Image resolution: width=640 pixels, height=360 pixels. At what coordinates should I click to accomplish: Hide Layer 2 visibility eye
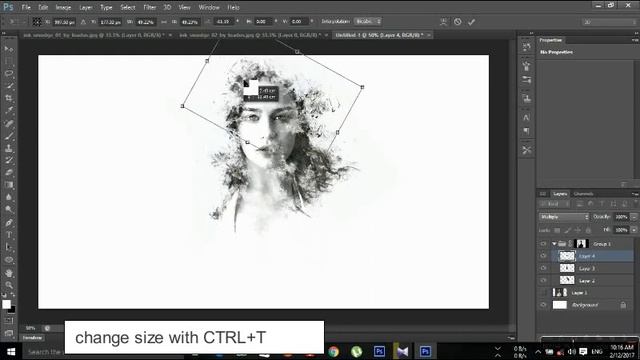(543, 280)
